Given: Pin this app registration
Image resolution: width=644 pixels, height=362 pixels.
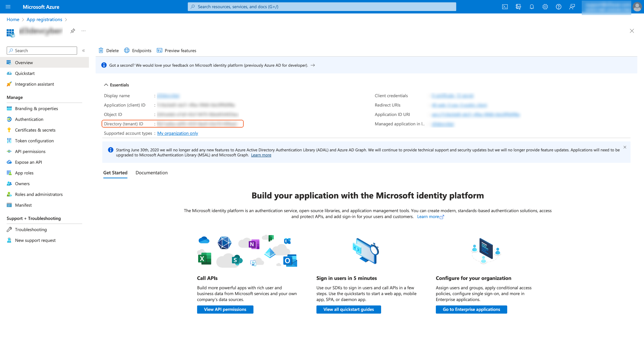Looking at the screenshot, I should tap(73, 31).
